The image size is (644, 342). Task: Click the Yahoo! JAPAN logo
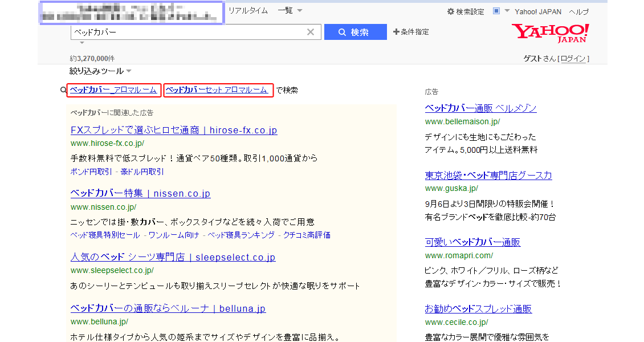[x=550, y=33]
